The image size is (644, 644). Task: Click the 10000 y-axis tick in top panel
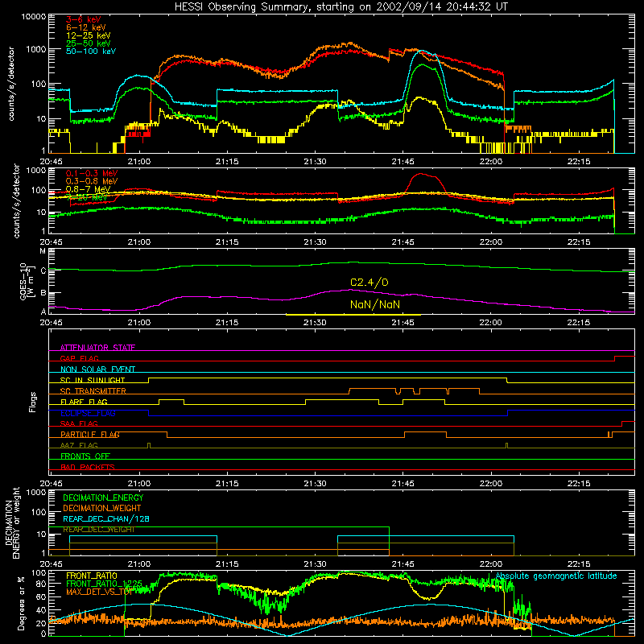34,16
